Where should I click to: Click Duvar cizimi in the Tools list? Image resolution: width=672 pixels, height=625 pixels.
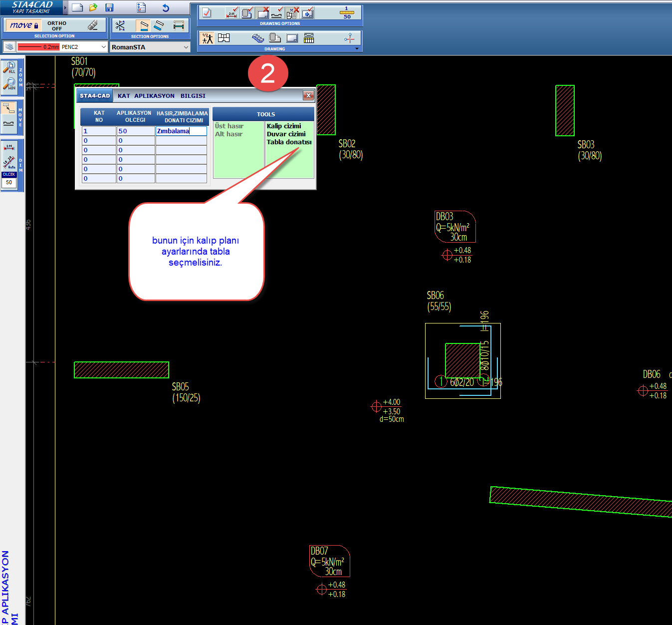(286, 134)
